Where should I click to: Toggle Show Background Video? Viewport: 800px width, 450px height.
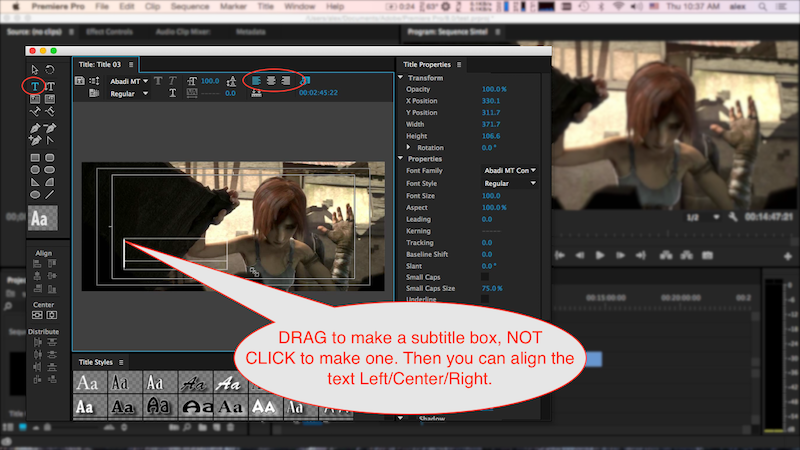click(305, 81)
